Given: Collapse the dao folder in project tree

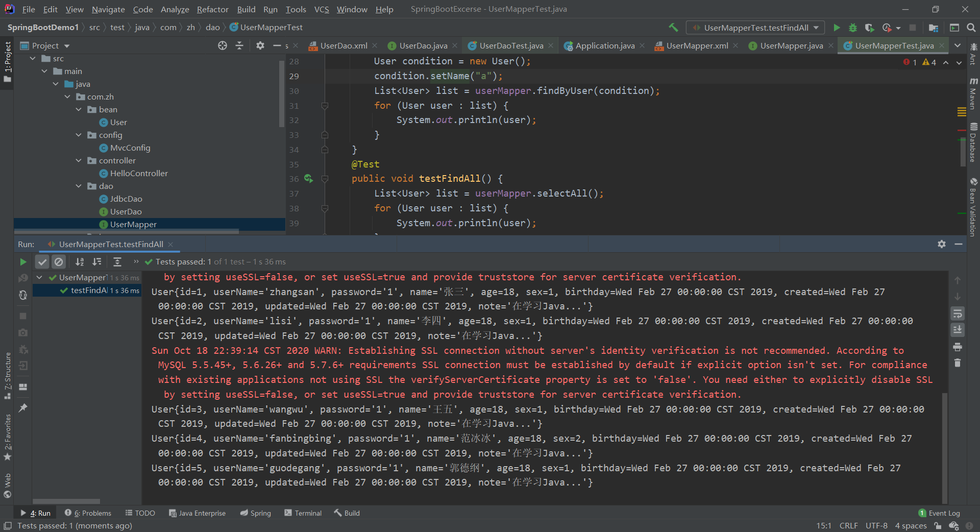Looking at the screenshot, I should tap(79, 186).
